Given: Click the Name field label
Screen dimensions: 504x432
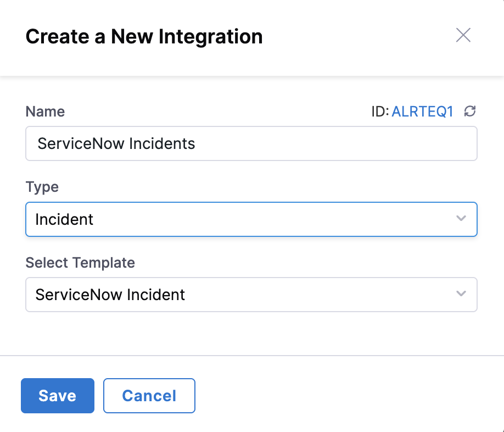Looking at the screenshot, I should tap(45, 112).
